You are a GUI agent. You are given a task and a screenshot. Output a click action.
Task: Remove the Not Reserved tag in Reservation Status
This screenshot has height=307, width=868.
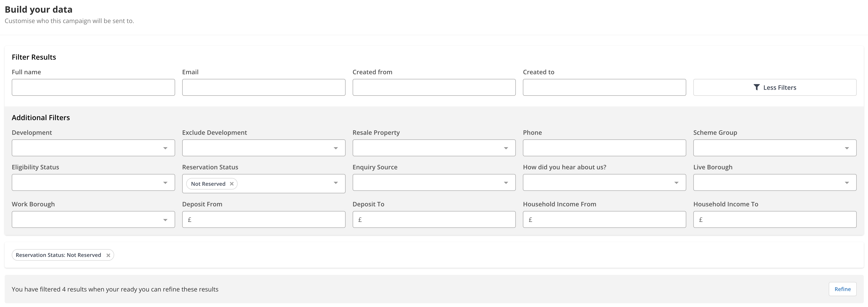(x=231, y=184)
